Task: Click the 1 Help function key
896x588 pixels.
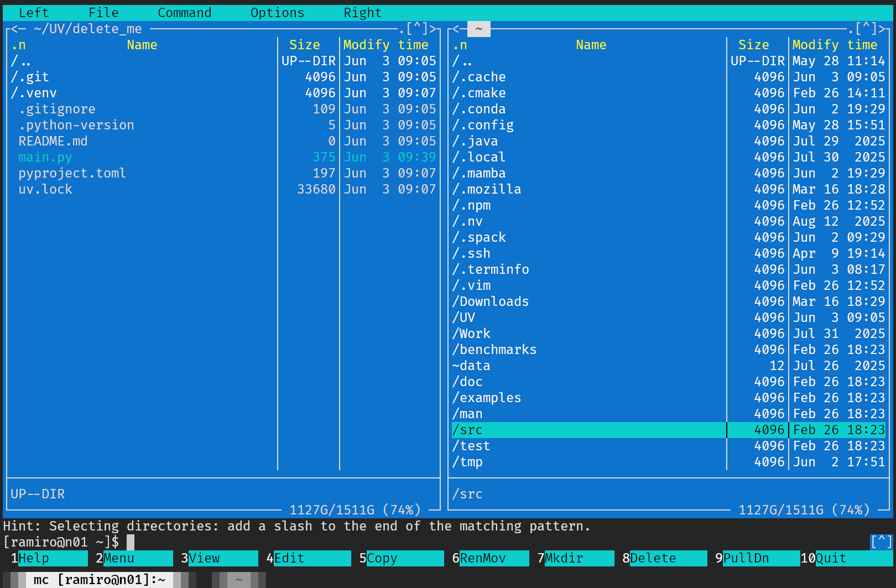Action: (x=49, y=558)
